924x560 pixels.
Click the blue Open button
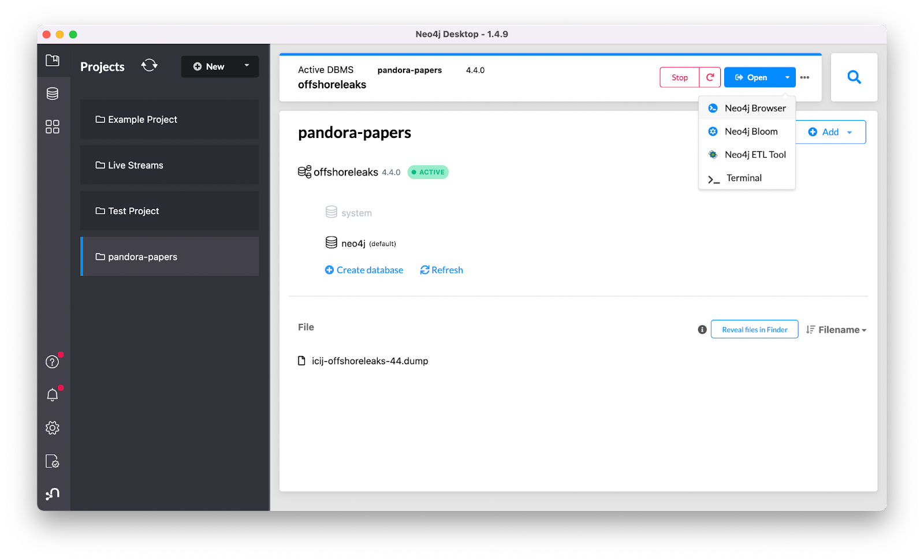[751, 77]
